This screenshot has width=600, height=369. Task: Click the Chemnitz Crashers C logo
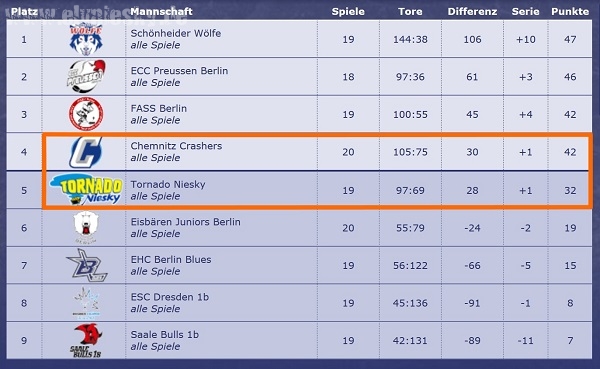86,152
